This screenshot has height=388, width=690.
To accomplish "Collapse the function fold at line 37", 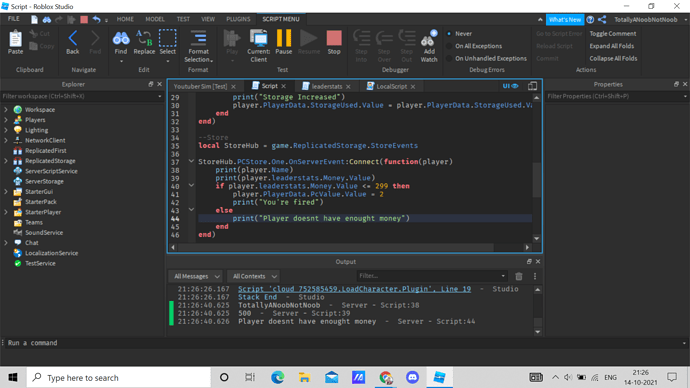I will coord(191,161).
